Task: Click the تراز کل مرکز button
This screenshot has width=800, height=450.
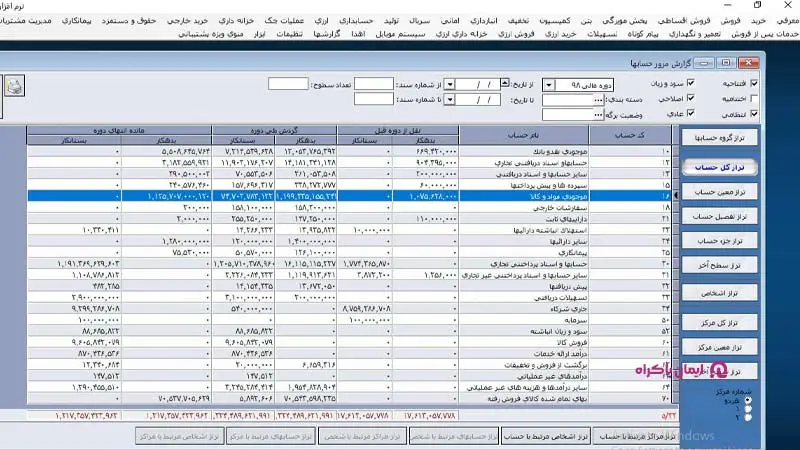Action: point(719,322)
